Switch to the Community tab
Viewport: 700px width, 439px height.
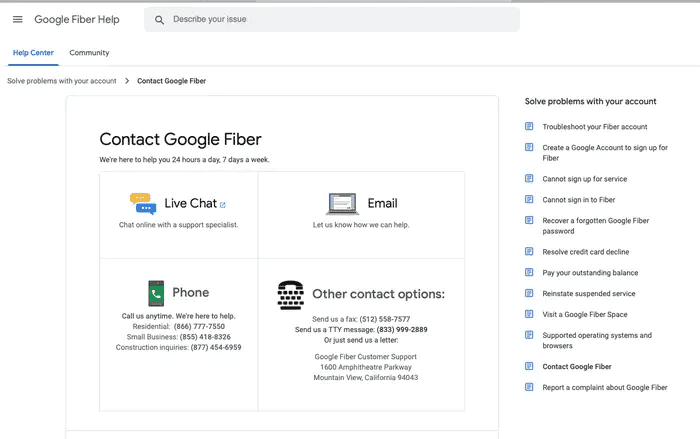[89, 53]
